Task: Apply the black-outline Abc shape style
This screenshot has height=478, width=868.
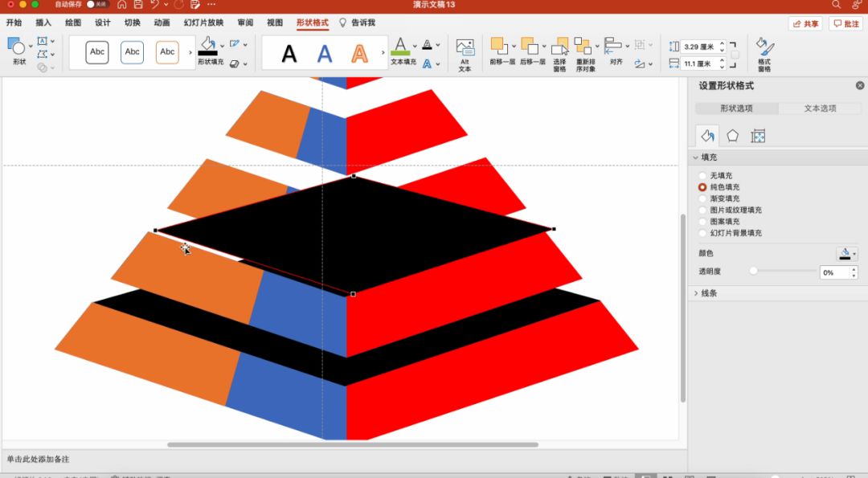Action: coord(97,52)
